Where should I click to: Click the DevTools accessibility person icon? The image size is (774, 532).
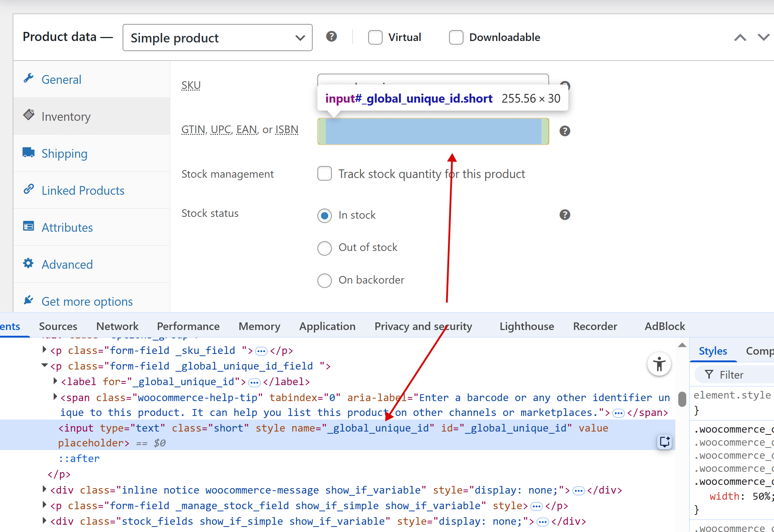coord(659,364)
